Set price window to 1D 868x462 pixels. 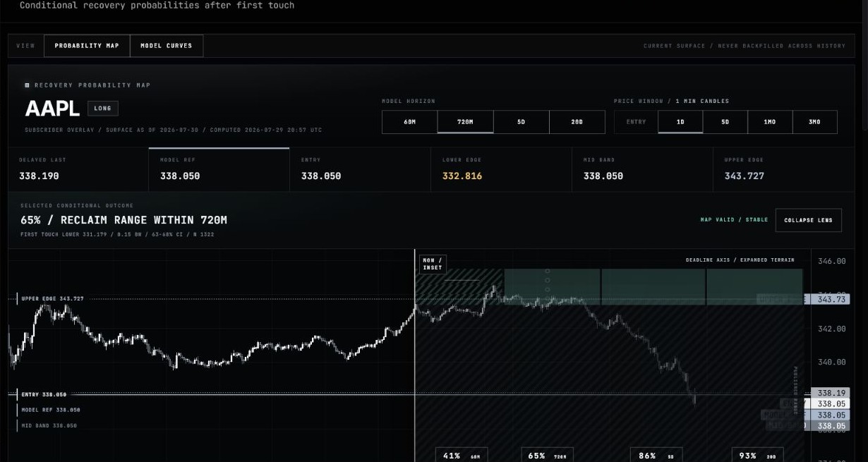coord(680,122)
